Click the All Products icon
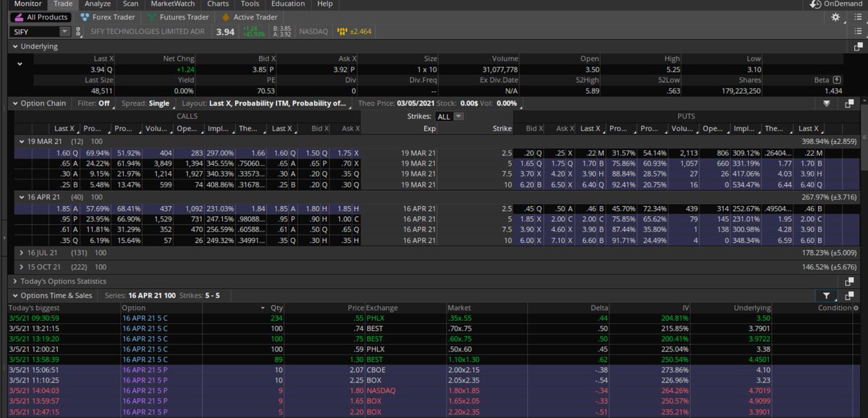Image resolution: width=868 pixels, height=418 pixels. 18,17
